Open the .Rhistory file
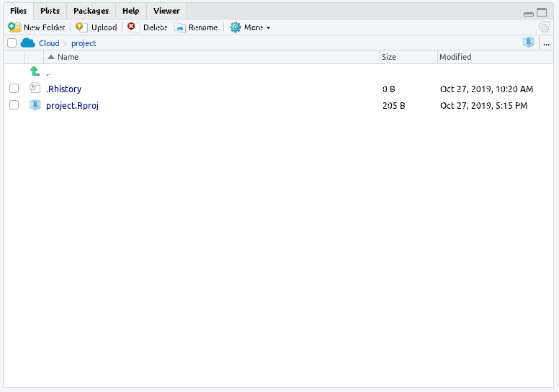The image size is (559, 392). click(63, 89)
